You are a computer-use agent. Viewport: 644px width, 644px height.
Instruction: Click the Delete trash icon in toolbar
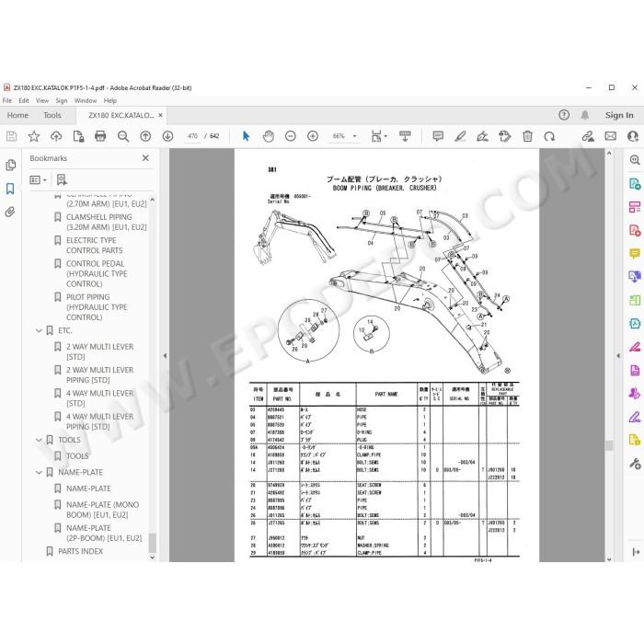pos(527,136)
